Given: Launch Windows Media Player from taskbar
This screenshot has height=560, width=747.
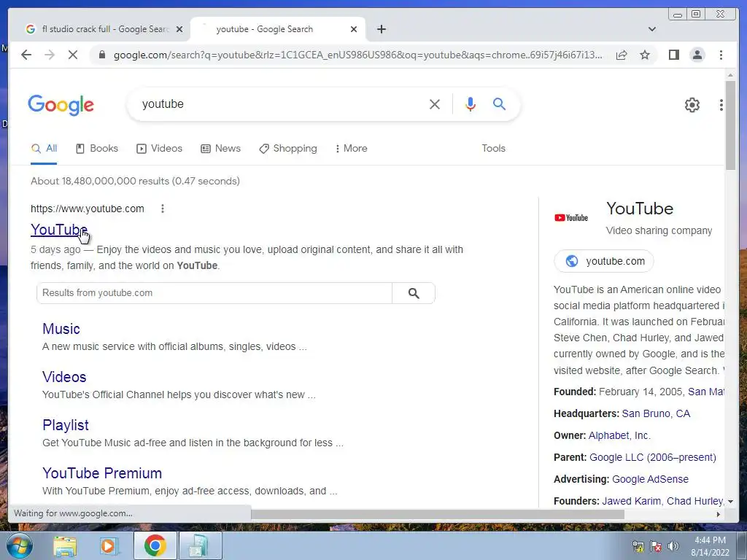Looking at the screenshot, I should pos(109,546).
